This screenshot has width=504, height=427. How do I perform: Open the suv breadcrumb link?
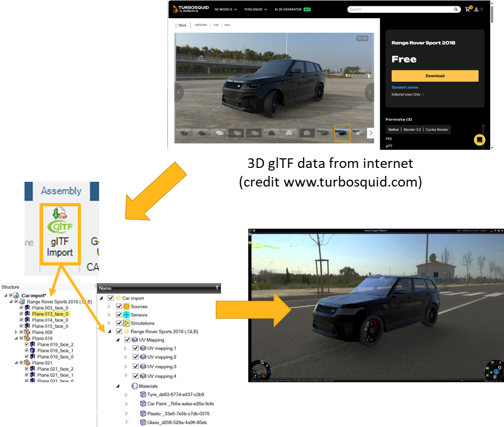coord(227,25)
